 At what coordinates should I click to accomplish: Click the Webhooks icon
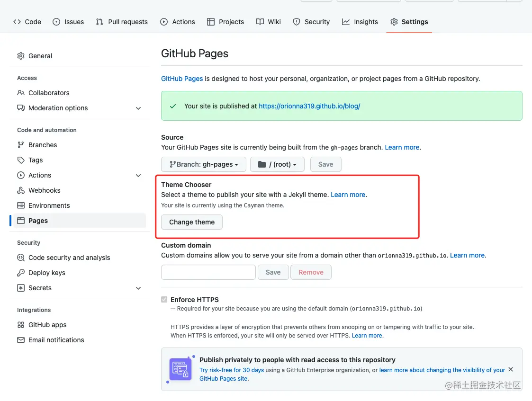click(21, 190)
